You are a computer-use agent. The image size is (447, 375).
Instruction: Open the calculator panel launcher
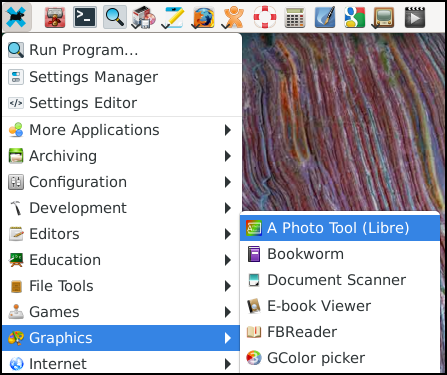click(x=295, y=17)
